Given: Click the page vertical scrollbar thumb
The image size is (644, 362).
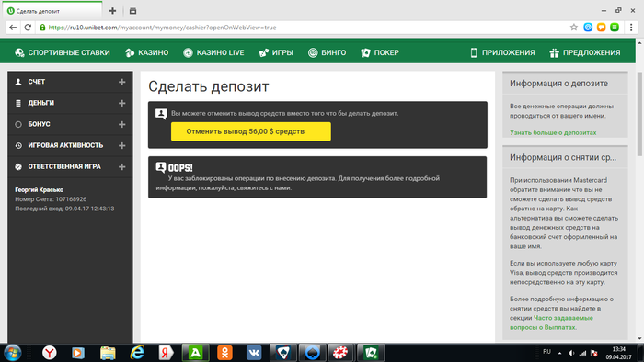Looking at the screenshot, I should (x=640, y=114).
